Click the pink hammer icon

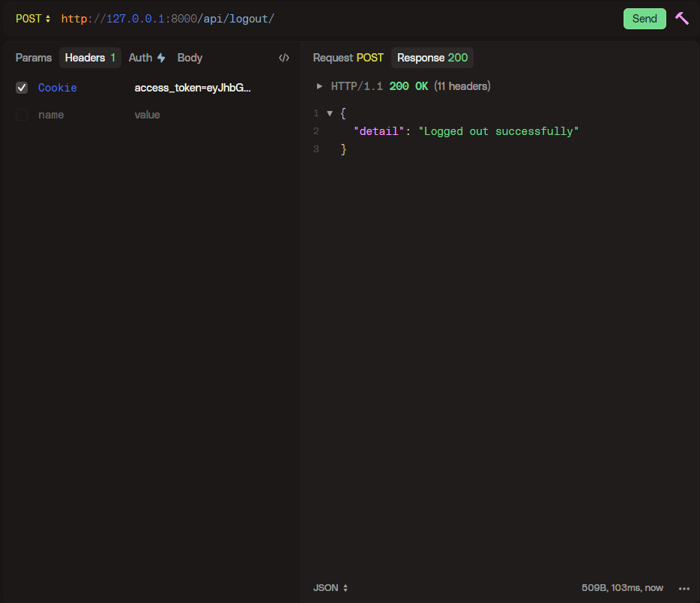(681, 19)
